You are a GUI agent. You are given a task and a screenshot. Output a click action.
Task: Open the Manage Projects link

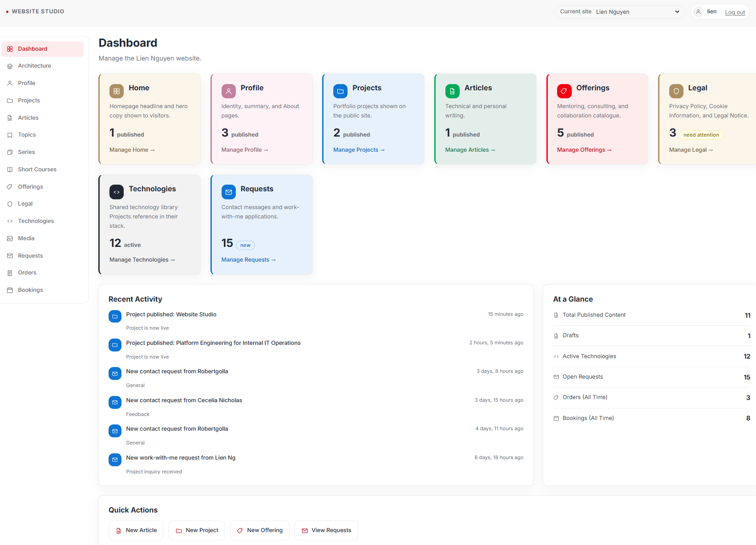tap(359, 150)
